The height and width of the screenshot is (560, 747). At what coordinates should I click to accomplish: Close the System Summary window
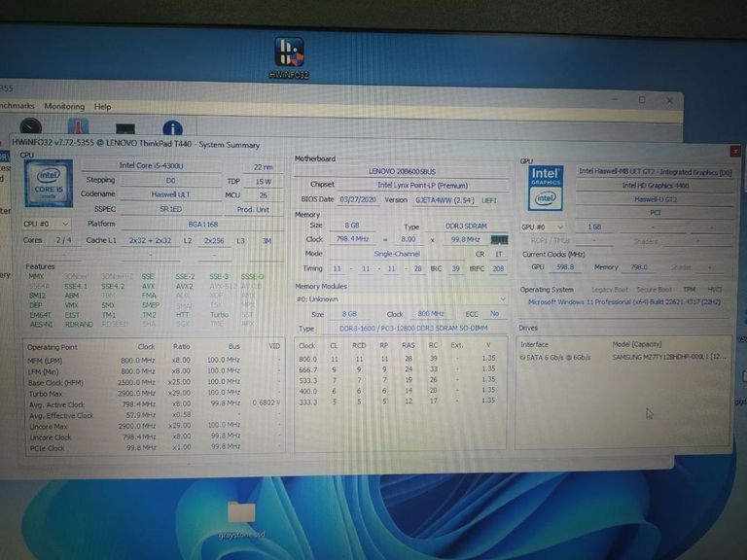(x=735, y=152)
